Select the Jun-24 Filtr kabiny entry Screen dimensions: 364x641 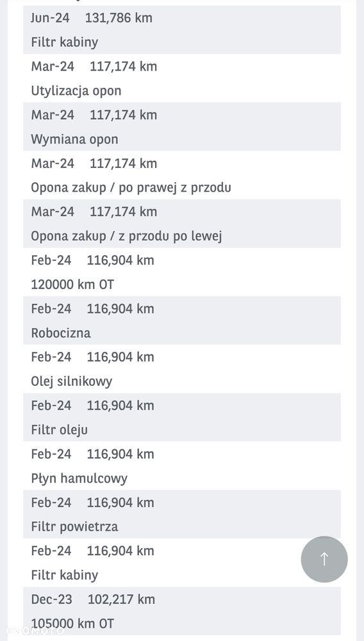coord(182,30)
